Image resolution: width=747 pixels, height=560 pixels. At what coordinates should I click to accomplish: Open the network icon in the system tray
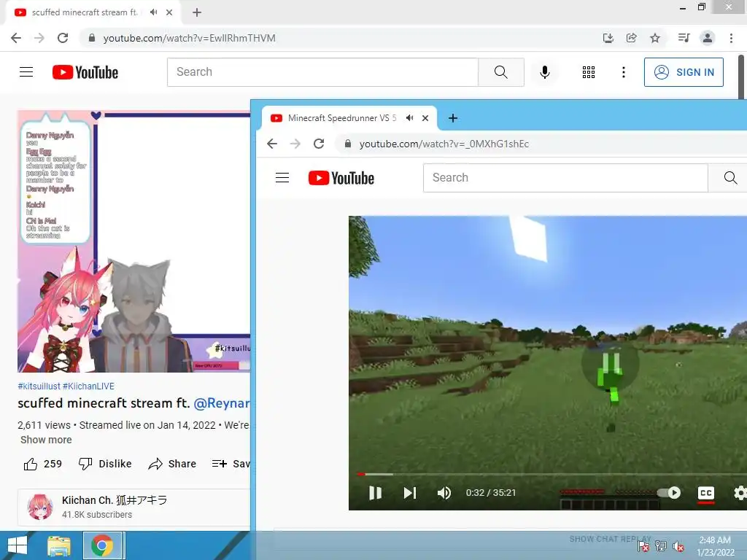pyautogui.click(x=661, y=545)
